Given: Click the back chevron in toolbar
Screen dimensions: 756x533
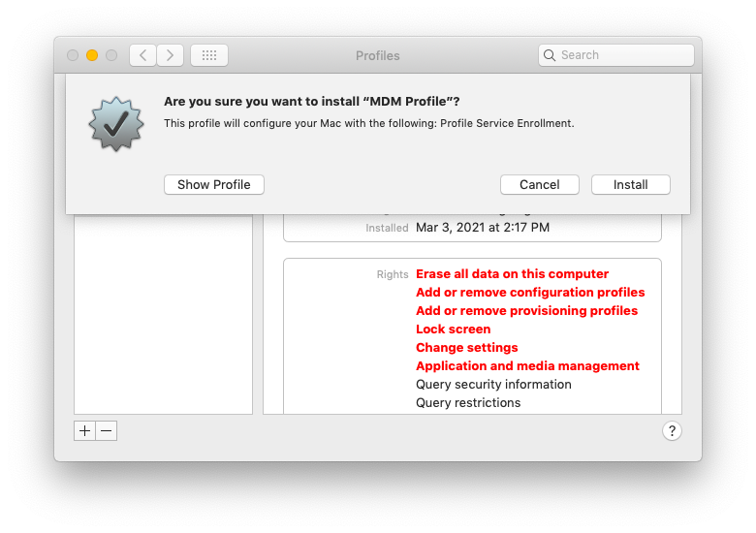Looking at the screenshot, I should pos(143,55).
